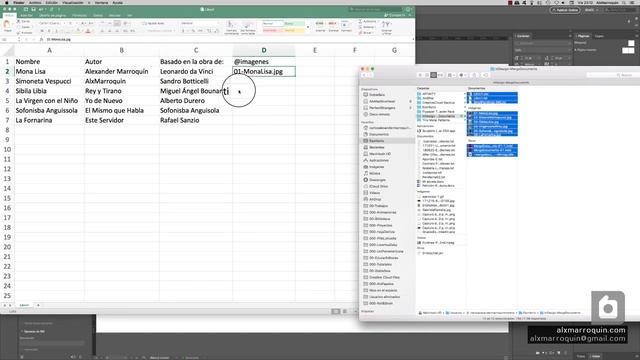Image resolution: width=640 pixels, height=360 pixels.
Task: Click the formula bar showing 01-MonaLisa.jpg
Action: [229, 40]
